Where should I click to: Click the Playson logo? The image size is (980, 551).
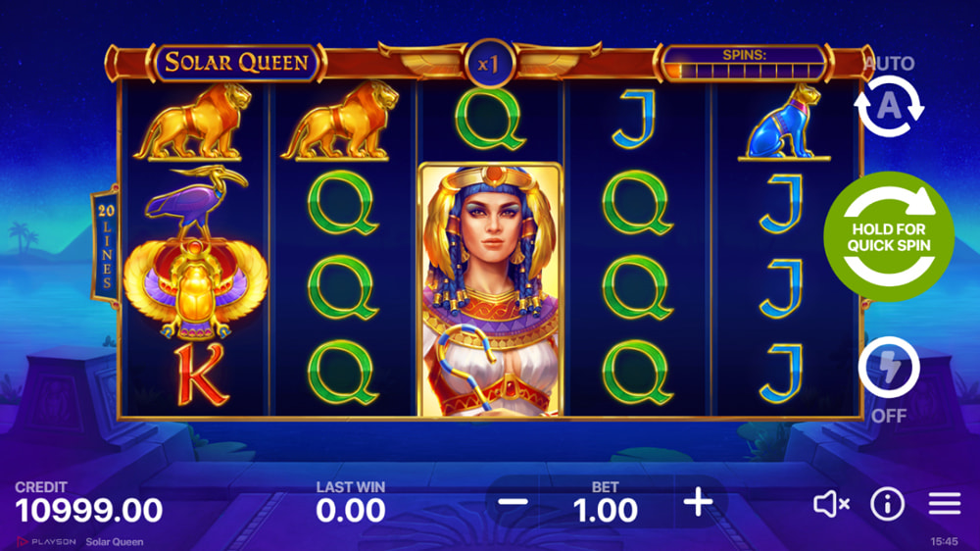[46, 541]
